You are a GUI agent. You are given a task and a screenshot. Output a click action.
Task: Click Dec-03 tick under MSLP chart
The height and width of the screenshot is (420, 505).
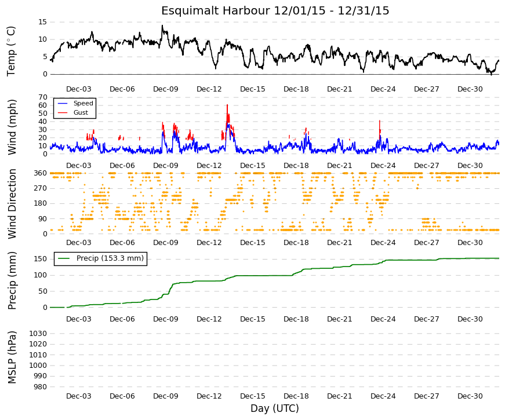79,396
